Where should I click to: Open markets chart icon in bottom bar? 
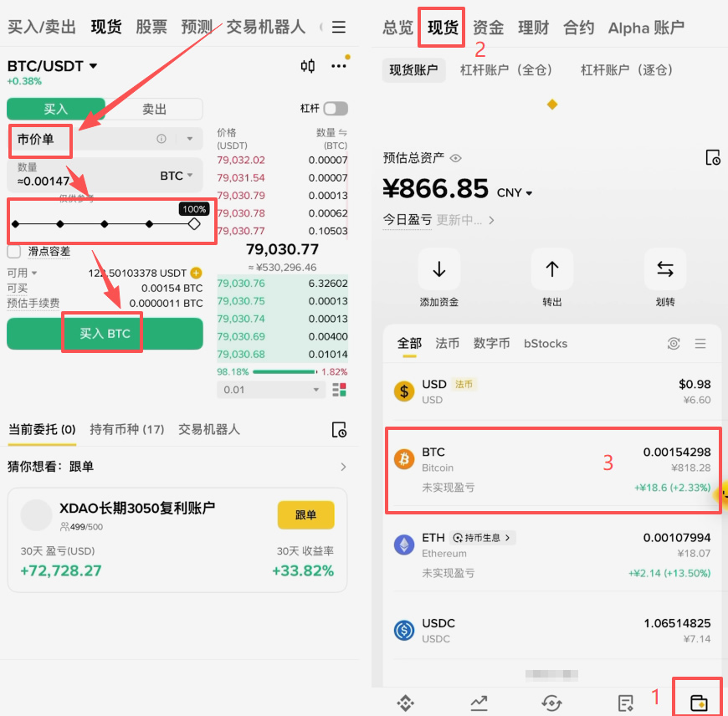pyautogui.click(x=479, y=703)
